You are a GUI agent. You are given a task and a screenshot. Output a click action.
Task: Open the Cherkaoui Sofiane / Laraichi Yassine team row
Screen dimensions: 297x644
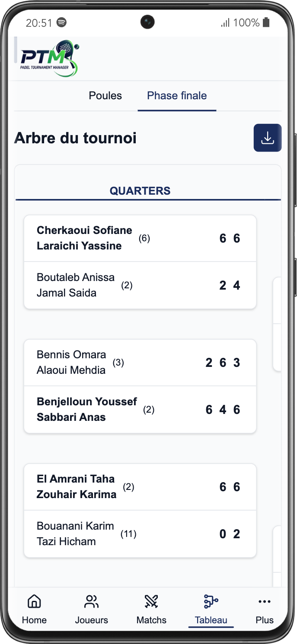(x=140, y=238)
